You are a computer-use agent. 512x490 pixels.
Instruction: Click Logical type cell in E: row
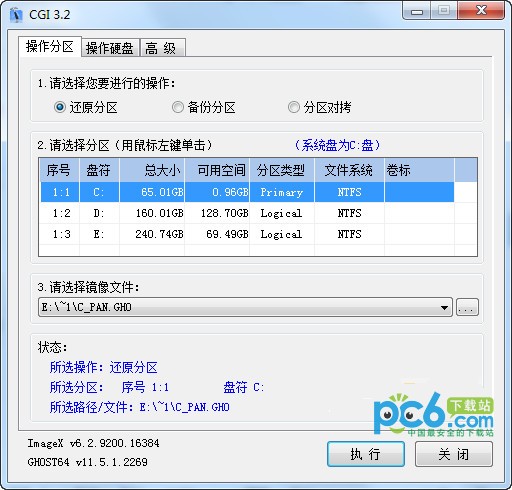(x=281, y=234)
